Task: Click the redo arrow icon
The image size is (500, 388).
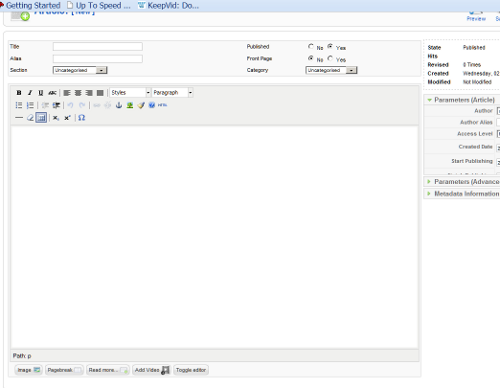Action: (x=82, y=105)
